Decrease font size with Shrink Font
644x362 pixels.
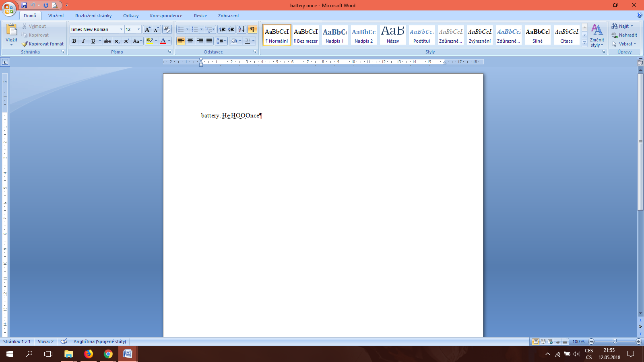point(156,29)
